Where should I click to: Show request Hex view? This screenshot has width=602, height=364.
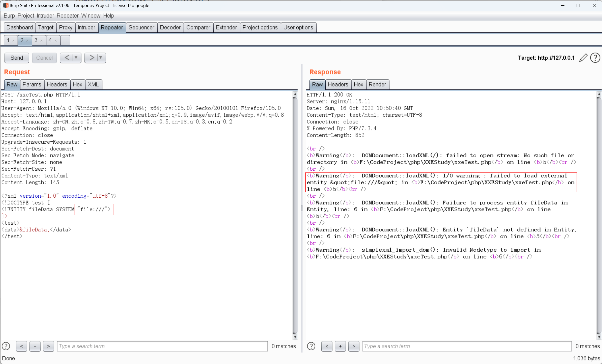(77, 85)
